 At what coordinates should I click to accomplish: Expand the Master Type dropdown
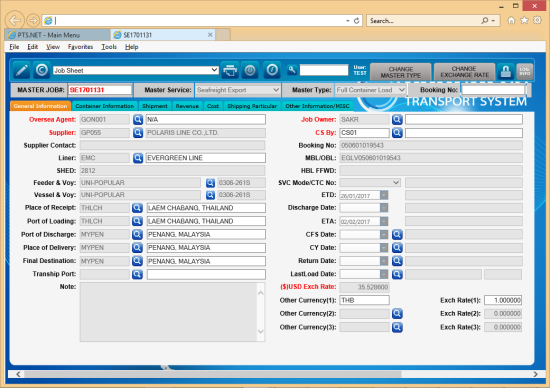[x=402, y=90]
